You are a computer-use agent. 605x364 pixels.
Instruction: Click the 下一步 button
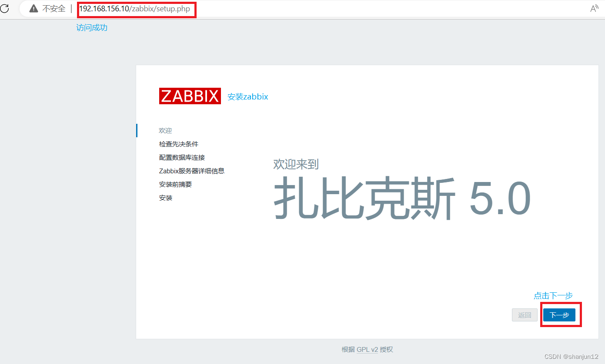559,315
